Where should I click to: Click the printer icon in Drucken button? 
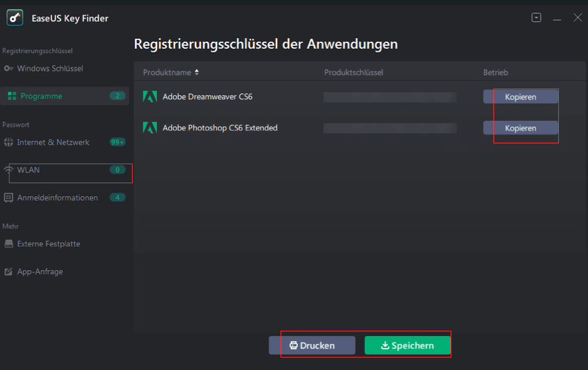coord(294,345)
